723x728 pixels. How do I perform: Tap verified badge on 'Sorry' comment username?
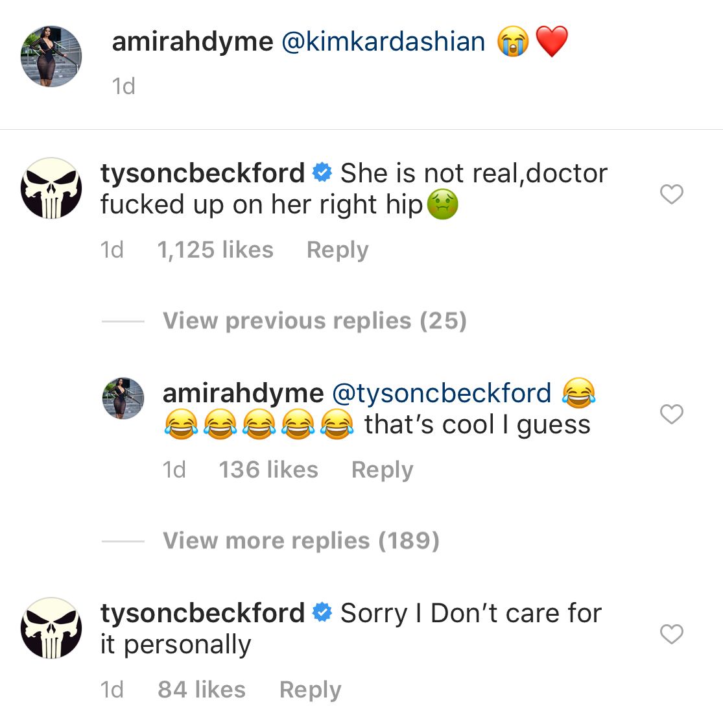[322, 613]
